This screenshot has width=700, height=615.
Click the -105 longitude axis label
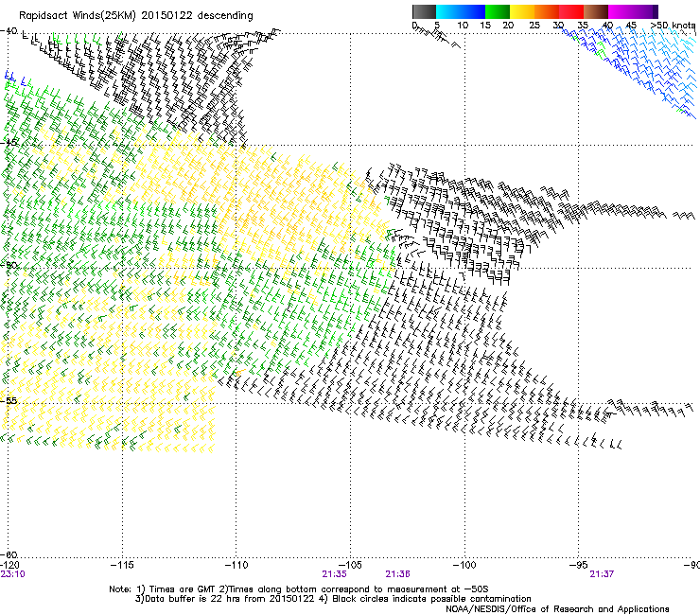pos(350,565)
